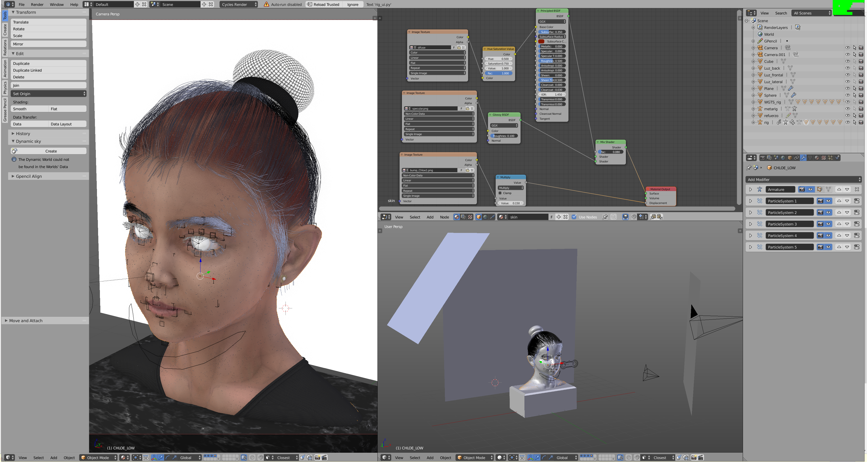
Task: Click the red Subsurface Color swatch
Action: (541, 41)
